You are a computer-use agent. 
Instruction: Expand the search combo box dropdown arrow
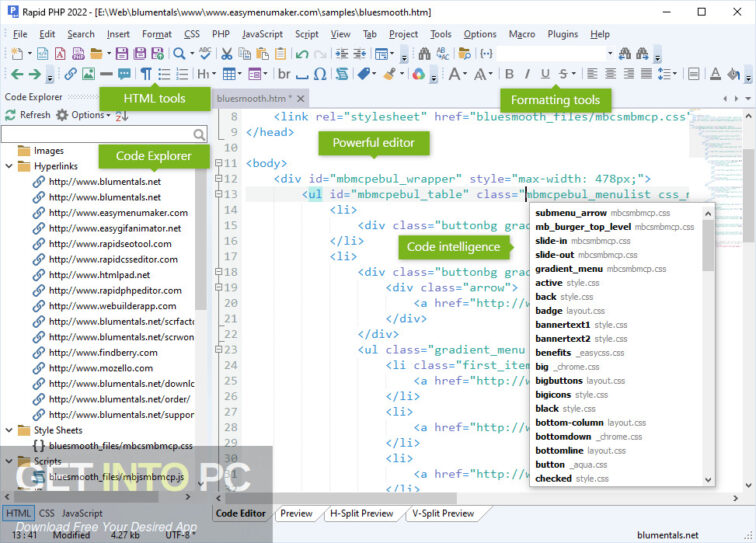[x=610, y=53]
